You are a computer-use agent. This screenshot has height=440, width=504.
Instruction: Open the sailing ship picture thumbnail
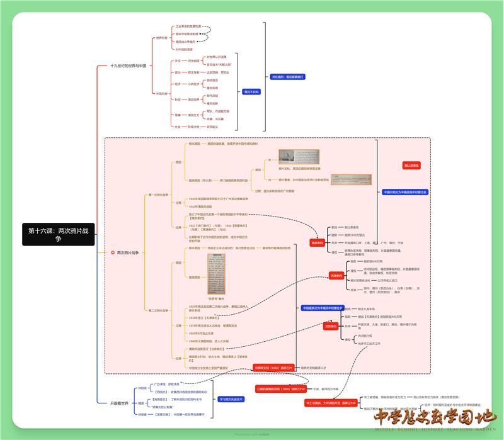[x=298, y=157]
